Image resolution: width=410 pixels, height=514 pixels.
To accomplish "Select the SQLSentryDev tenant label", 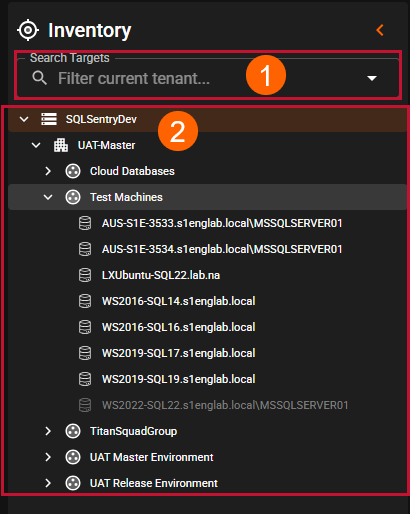I will click(101, 119).
